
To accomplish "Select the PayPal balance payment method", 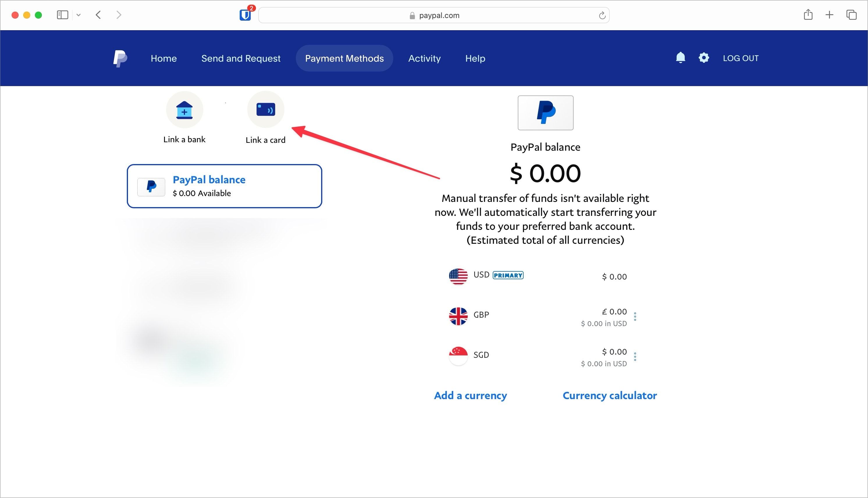I will (225, 186).
